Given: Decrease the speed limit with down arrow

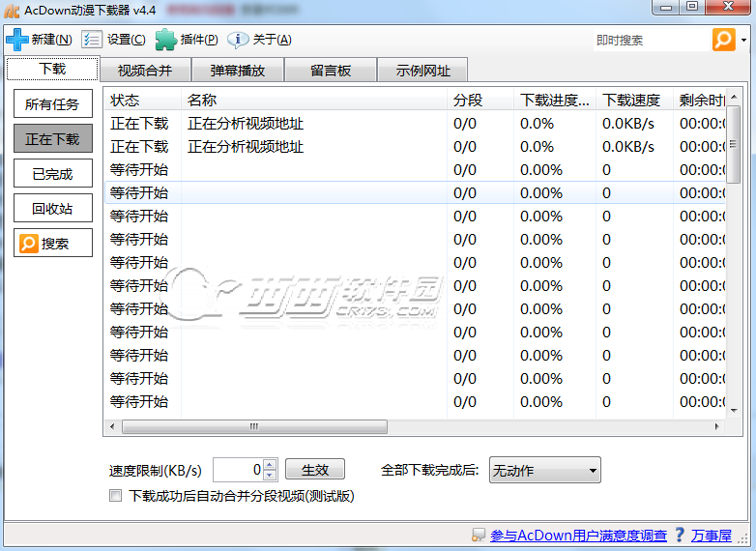Looking at the screenshot, I should pos(270,476).
